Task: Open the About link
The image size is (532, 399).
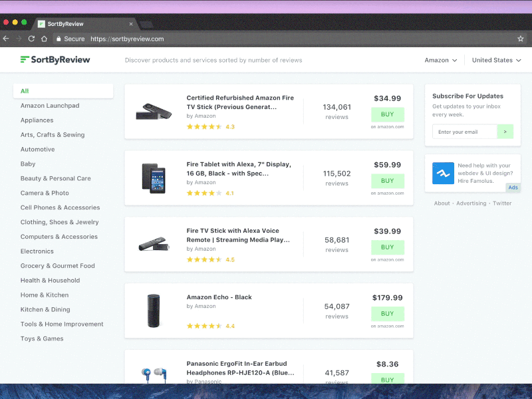Action: pyautogui.click(x=442, y=203)
